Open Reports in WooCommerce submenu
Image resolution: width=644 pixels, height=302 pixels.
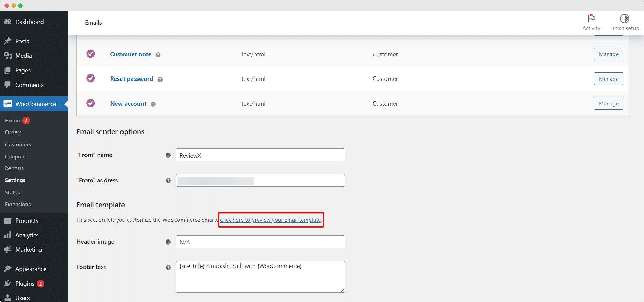coord(14,168)
